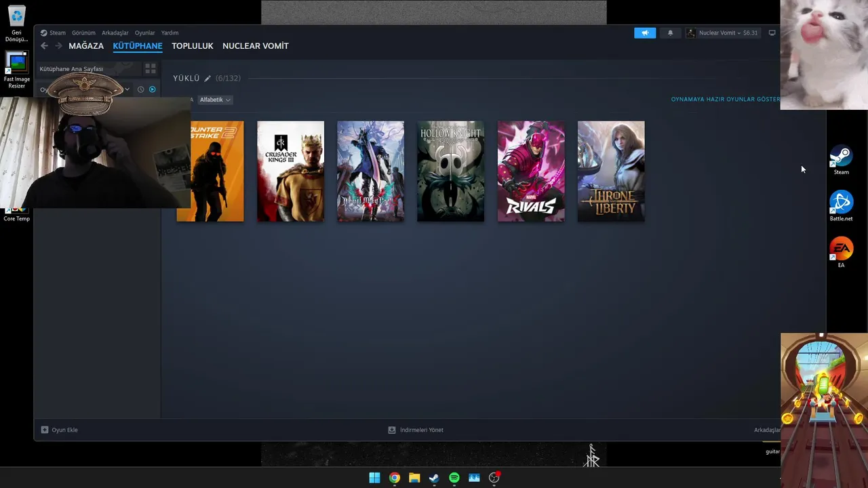Click the collections grid view icon

[x=151, y=69]
